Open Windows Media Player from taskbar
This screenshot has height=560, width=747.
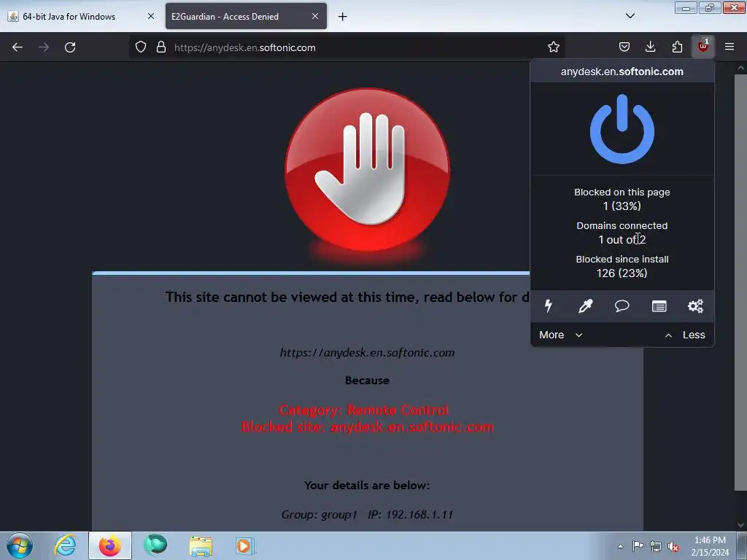[245, 545]
